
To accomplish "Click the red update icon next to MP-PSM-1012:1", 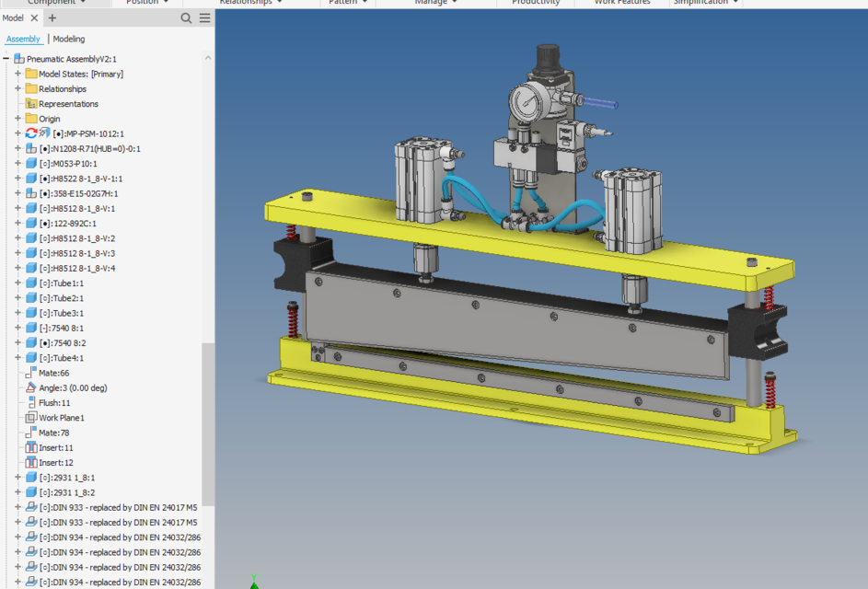I will tap(30, 133).
